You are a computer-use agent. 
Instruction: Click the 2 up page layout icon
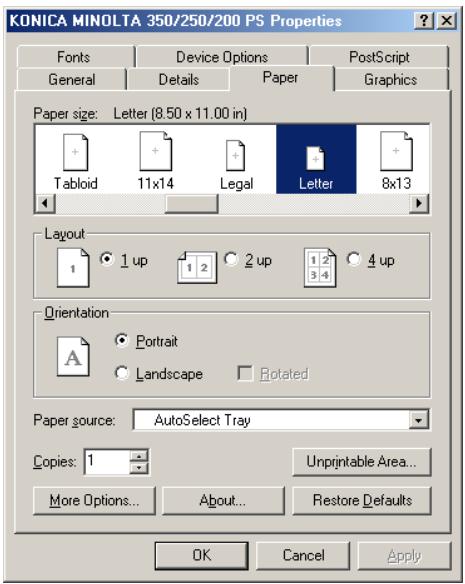197,267
